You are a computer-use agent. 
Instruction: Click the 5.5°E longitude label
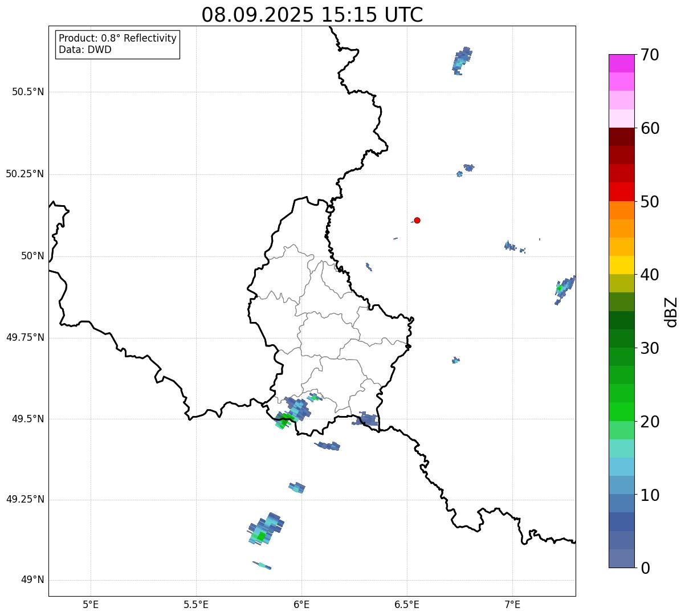[x=196, y=604]
